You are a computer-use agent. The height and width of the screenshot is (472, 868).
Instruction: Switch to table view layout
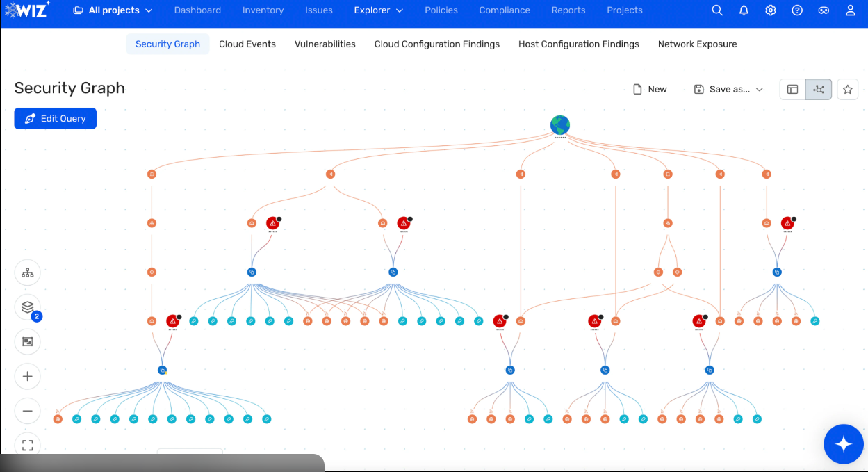[x=792, y=89]
